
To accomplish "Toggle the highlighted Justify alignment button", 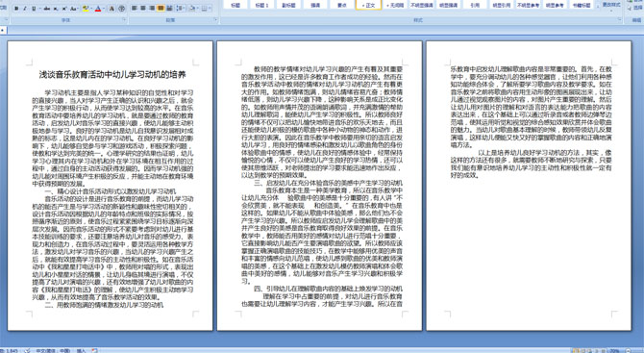I will [161, 9].
